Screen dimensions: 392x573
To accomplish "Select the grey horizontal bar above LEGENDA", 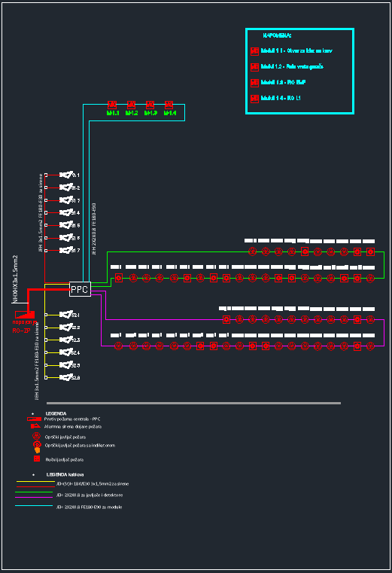I will coord(193,403).
